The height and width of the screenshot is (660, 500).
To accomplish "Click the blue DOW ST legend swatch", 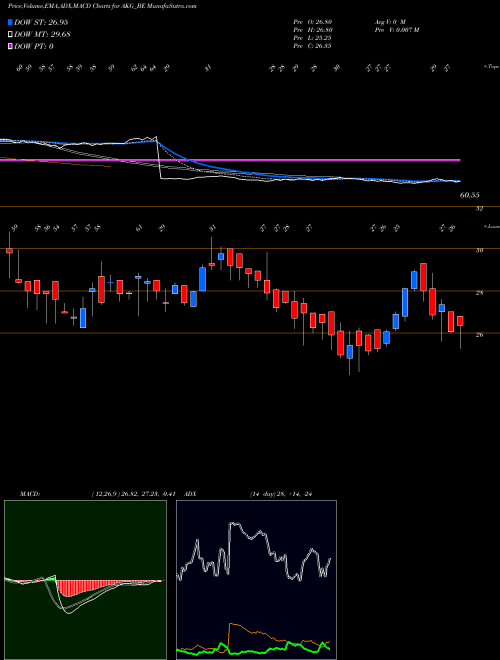I will (x=10, y=22).
